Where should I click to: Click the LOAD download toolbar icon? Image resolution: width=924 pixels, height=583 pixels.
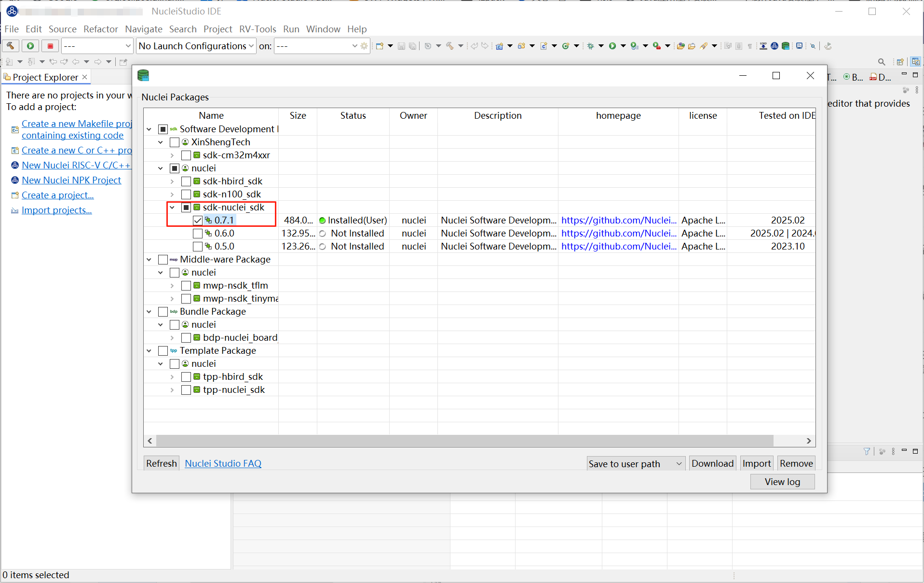coord(763,46)
